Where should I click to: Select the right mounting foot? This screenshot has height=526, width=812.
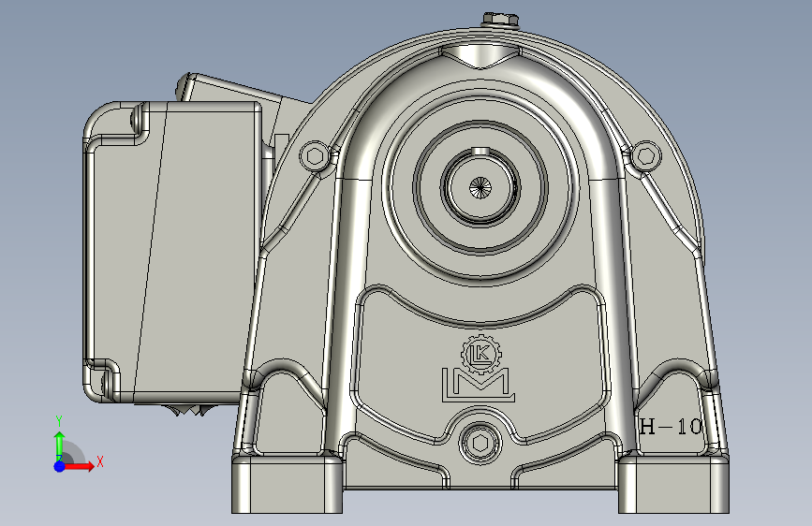673,485
